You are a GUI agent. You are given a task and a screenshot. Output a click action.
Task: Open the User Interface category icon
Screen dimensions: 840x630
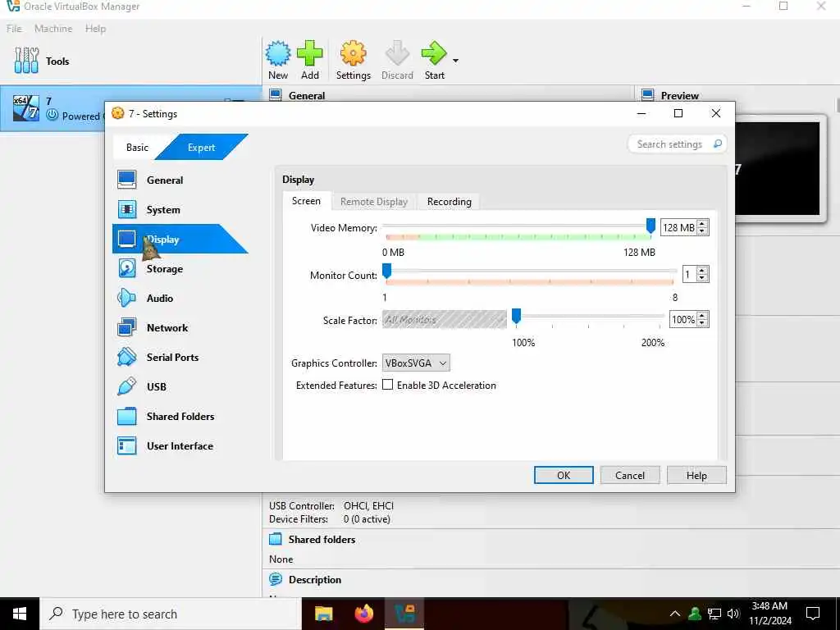pos(127,445)
